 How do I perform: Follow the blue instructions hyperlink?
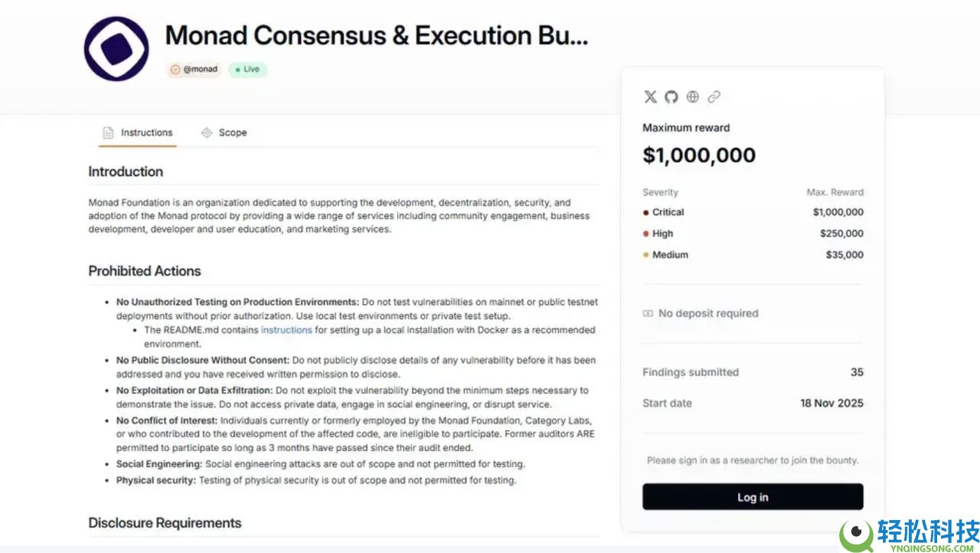point(286,330)
